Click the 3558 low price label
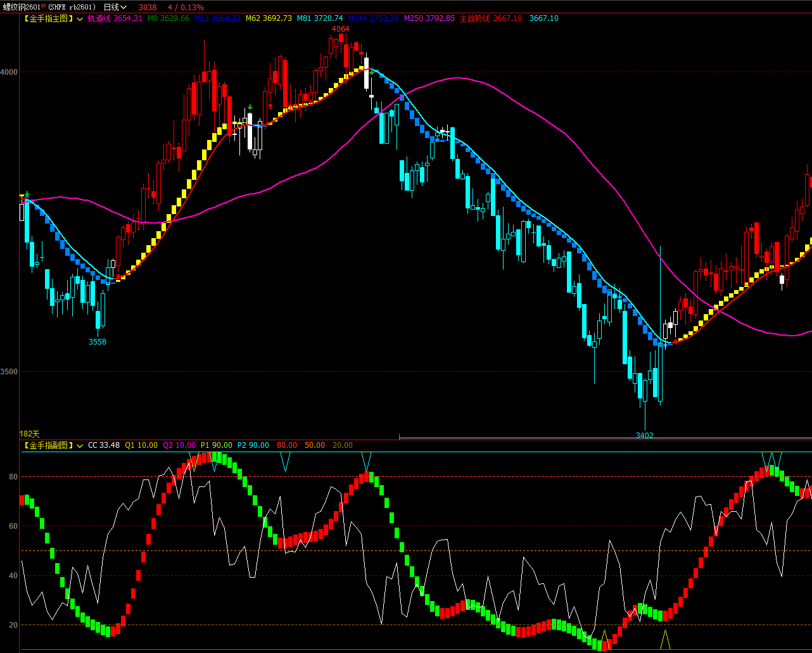Image resolution: width=812 pixels, height=653 pixels. pyautogui.click(x=97, y=341)
